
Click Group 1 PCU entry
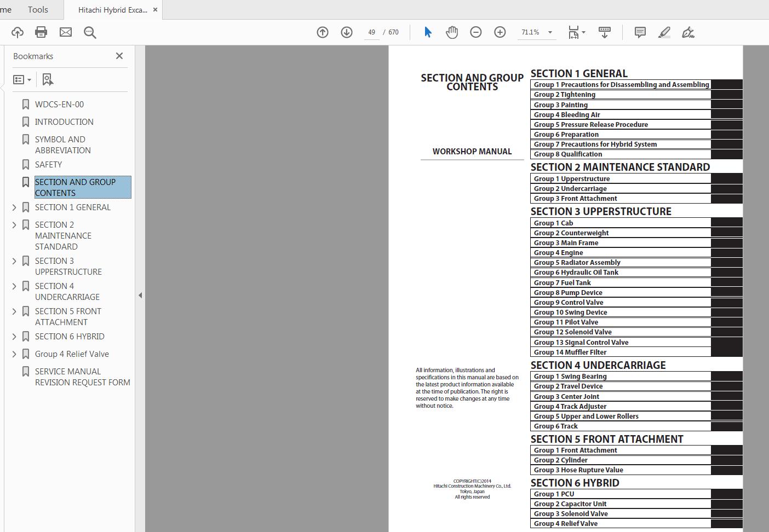pos(554,494)
